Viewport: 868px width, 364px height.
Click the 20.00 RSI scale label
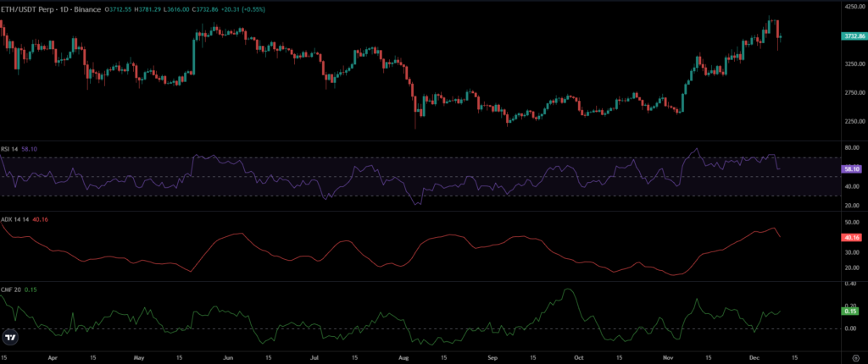(851, 205)
